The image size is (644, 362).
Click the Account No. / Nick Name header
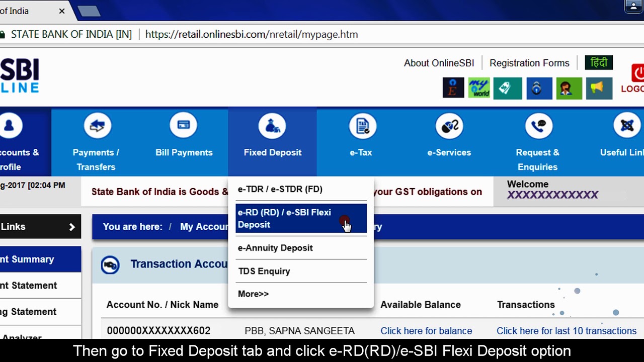(x=163, y=305)
